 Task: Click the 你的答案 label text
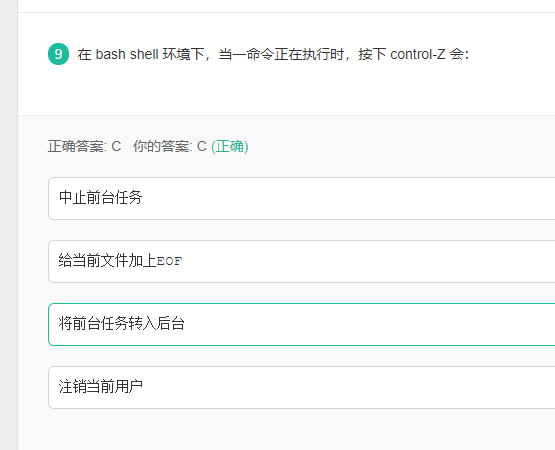[x=163, y=147]
